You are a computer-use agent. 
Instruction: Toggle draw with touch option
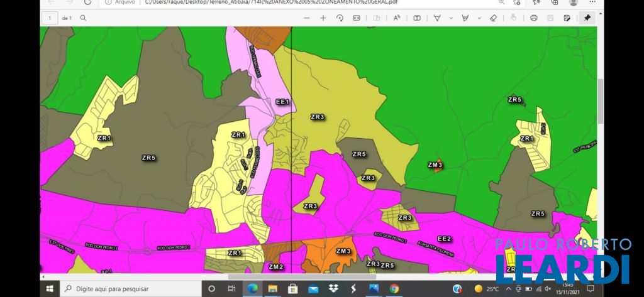click(514, 18)
